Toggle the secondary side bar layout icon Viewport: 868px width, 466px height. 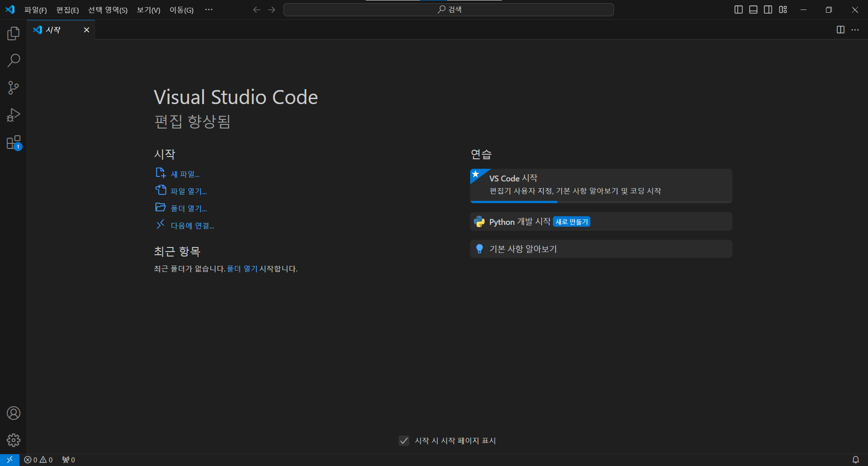(768, 10)
